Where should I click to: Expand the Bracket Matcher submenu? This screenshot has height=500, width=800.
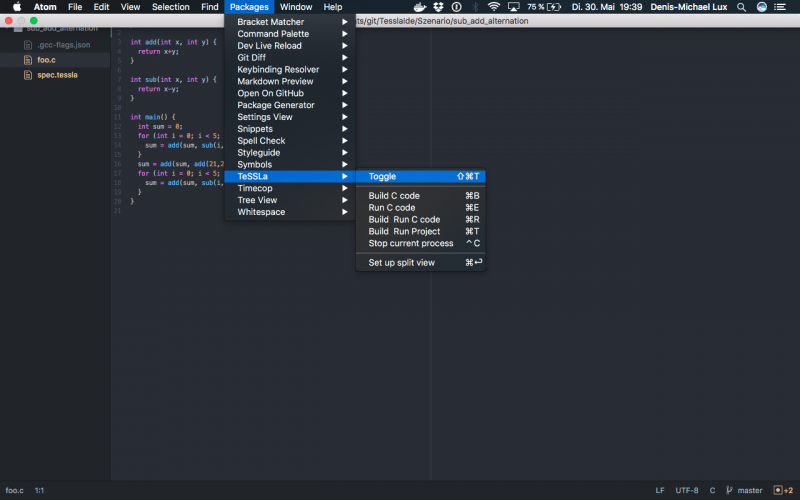(290, 22)
